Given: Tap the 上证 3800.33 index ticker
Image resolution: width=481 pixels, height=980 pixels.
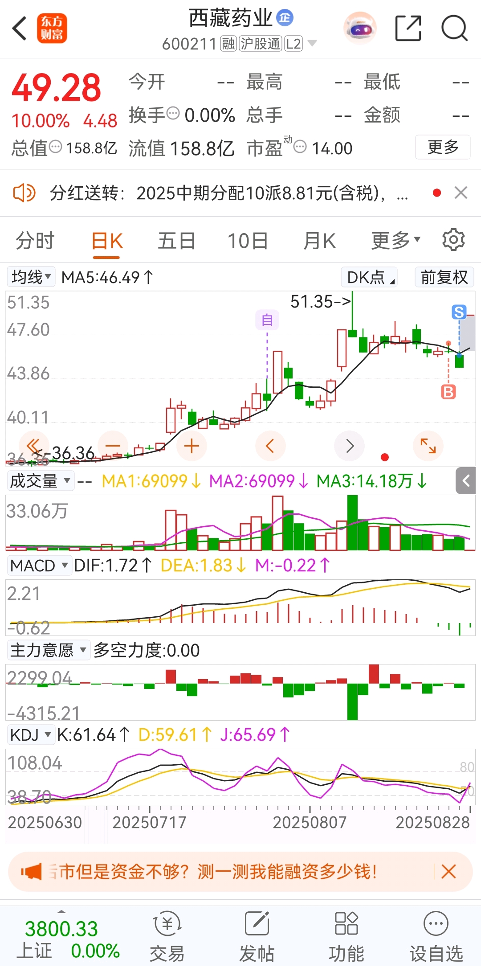Looking at the screenshot, I should (x=68, y=939).
